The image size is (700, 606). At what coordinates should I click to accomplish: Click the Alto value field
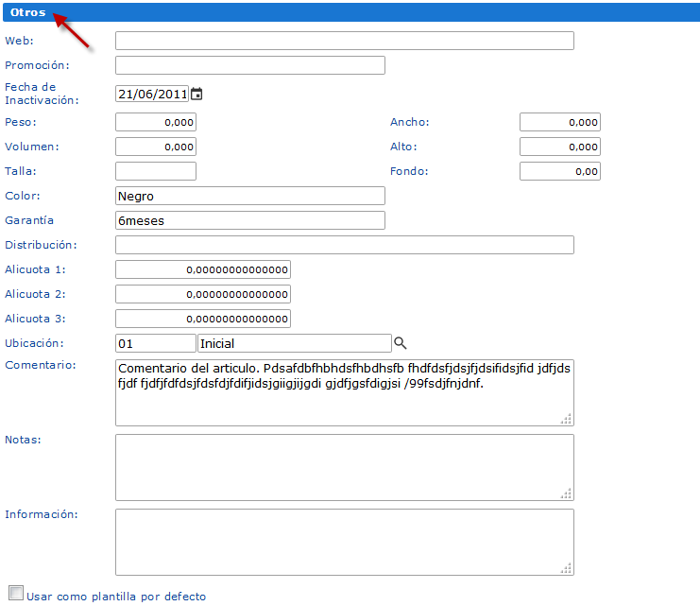pos(560,147)
